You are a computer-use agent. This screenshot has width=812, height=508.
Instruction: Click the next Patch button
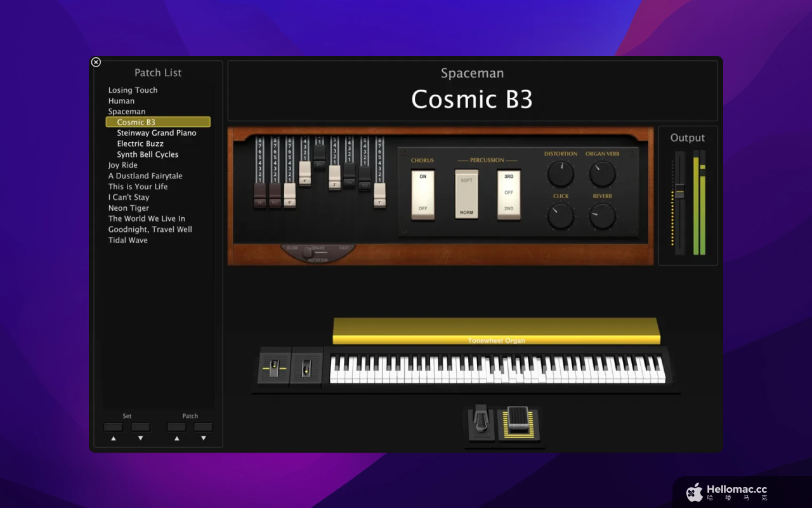pyautogui.click(x=204, y=427)
